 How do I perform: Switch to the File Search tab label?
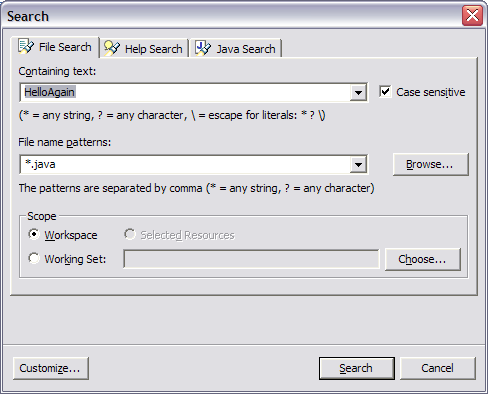click(65, 47)
